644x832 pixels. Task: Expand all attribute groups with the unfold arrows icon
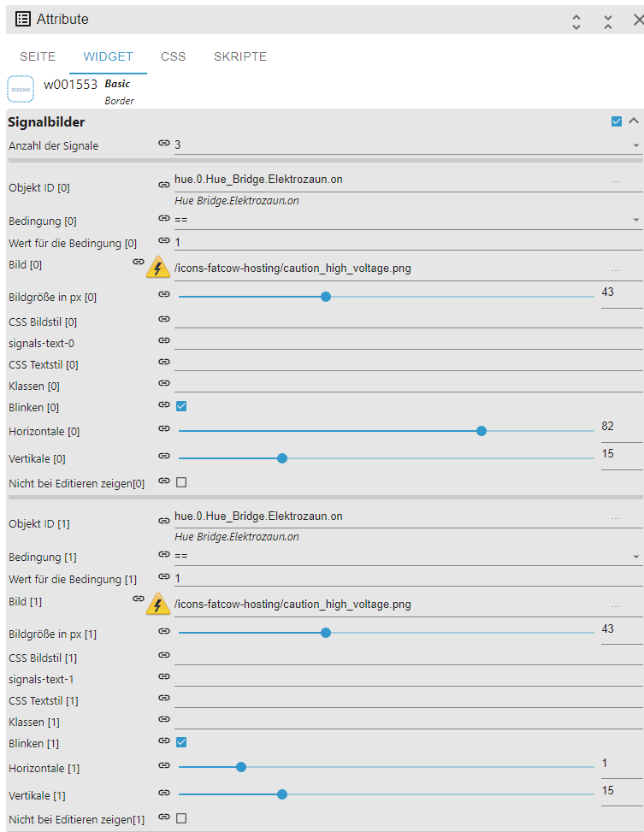point(576,21)
